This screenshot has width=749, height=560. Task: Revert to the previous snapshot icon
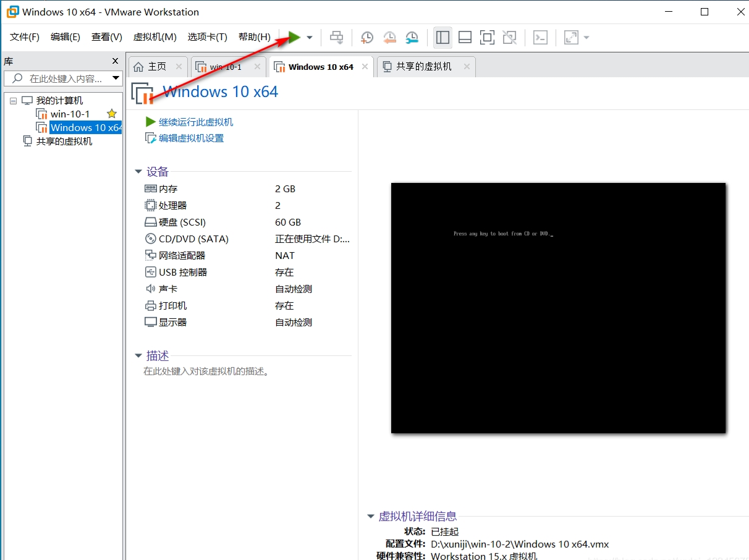pyautogui.click(x=389, y=38)
